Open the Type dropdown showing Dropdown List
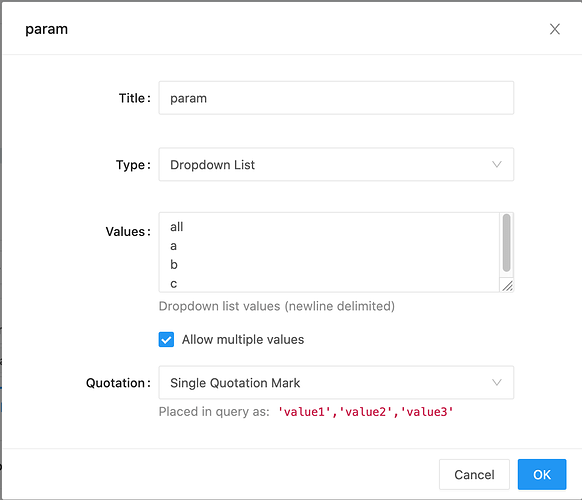The image size is (582, 500). pos(336,164)
